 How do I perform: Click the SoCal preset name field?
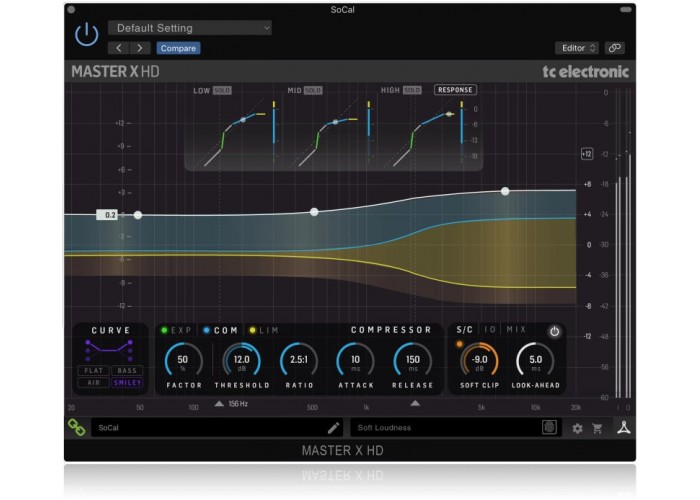tap(217, 428)
